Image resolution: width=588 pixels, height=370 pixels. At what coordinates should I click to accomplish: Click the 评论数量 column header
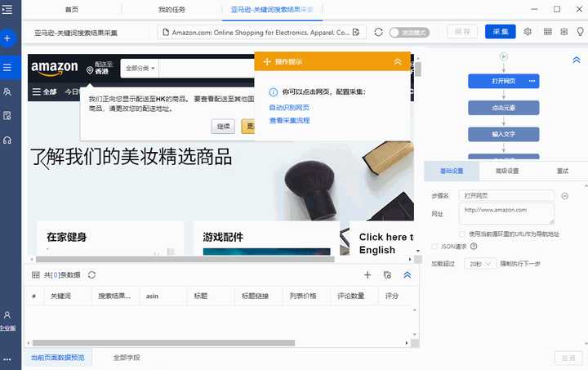[350, 296]
